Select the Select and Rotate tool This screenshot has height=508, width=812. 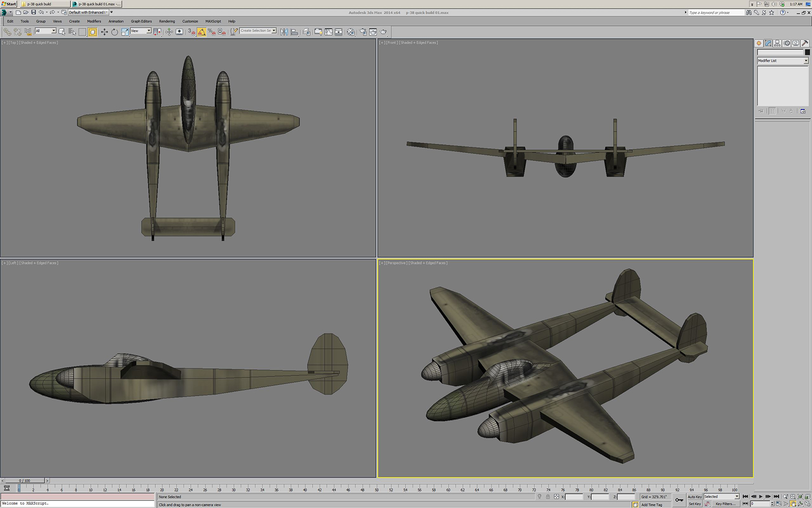tap(114, 31)
